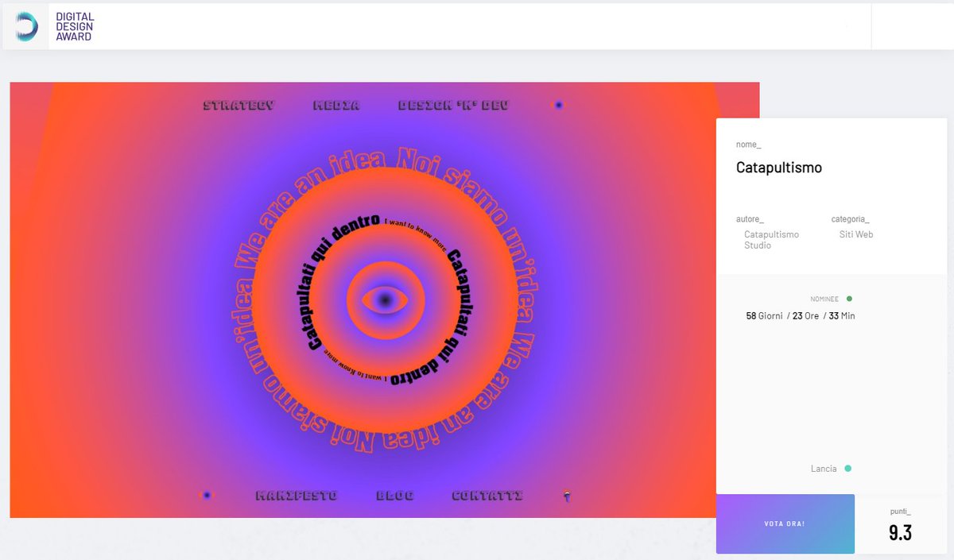Click the small icon right of CONTATTI
Viewport: 954px width, 560px height.
click(567, 496)
